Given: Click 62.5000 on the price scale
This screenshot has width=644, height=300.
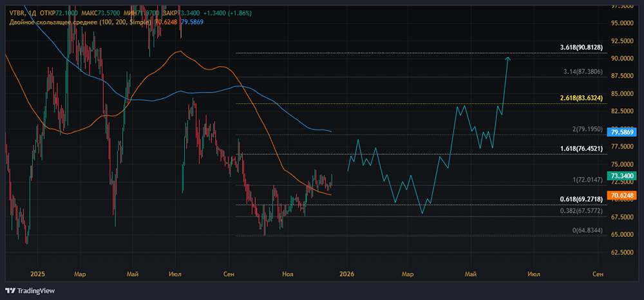Looking at the screenshot, I should [623, 252].
